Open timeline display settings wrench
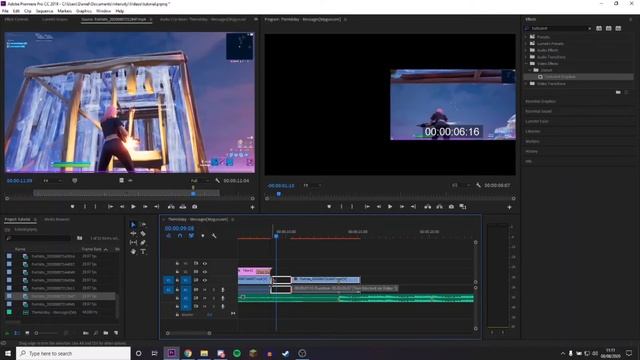This screenshot has width=640, height=360. (x=213, y=236)
